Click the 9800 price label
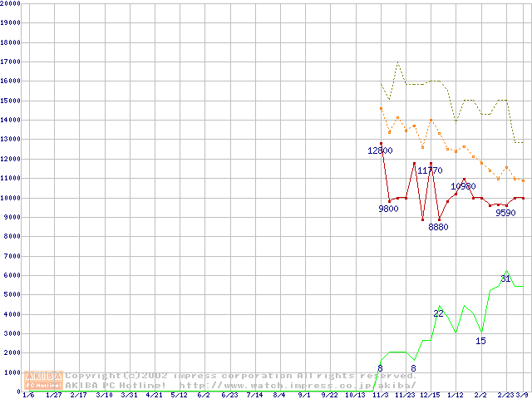 (x=388, y=209)
